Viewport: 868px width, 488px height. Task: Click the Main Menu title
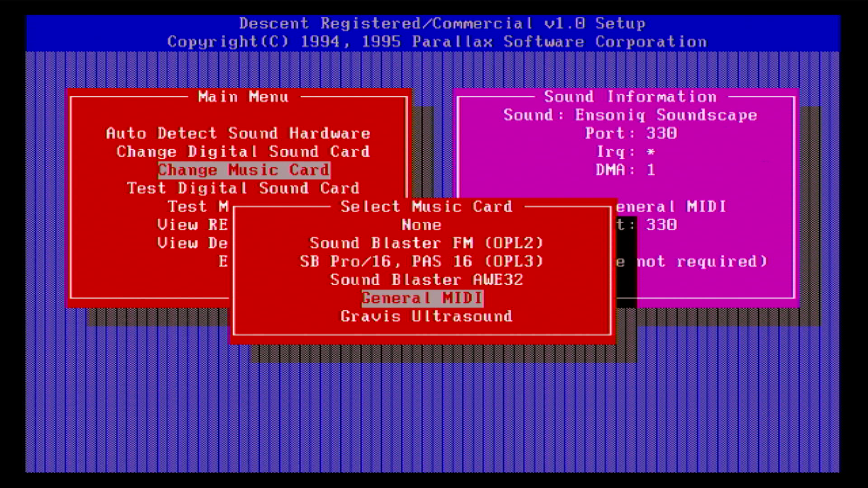tap(243, 97)
